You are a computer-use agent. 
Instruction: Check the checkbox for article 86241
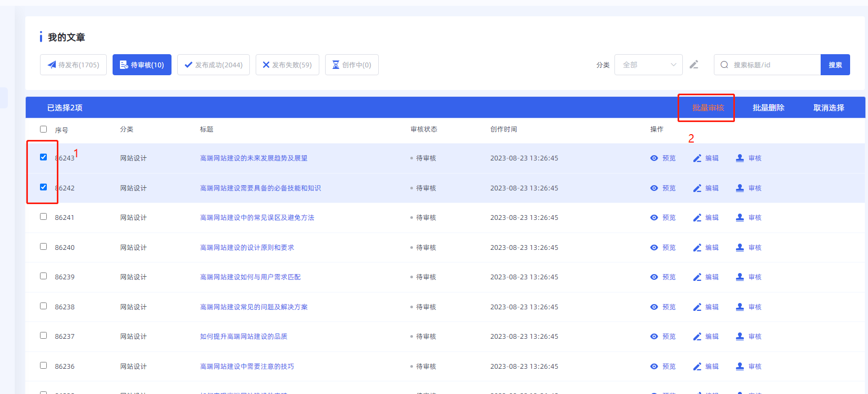pos(43,217)
